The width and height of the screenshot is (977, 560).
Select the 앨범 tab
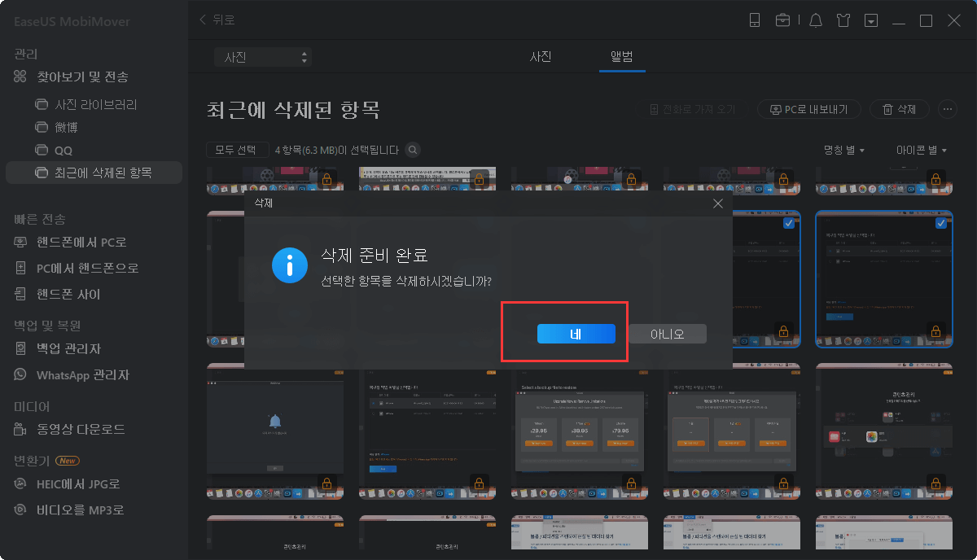click(x=622, y=56)
